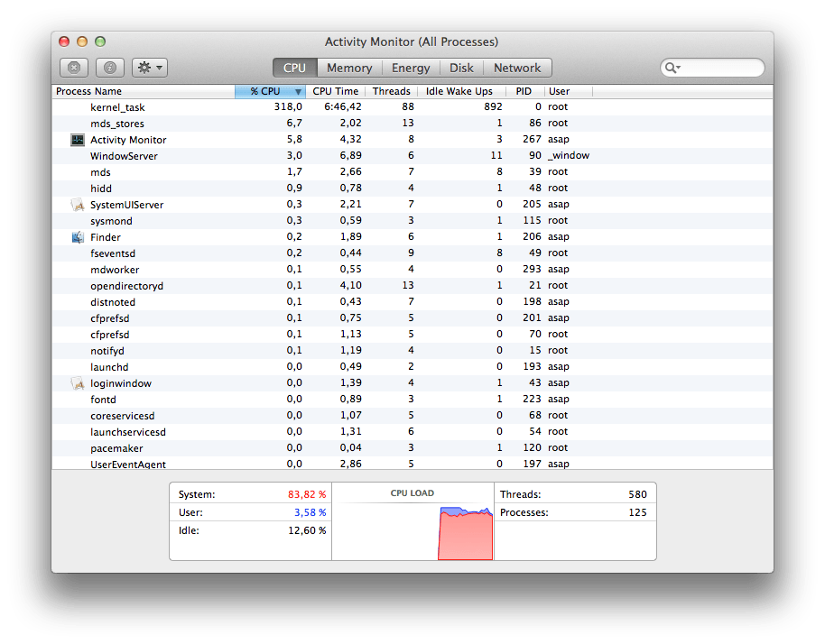
Task: Click the SystemUIServer process icon
Action: [x=78, y=205]
